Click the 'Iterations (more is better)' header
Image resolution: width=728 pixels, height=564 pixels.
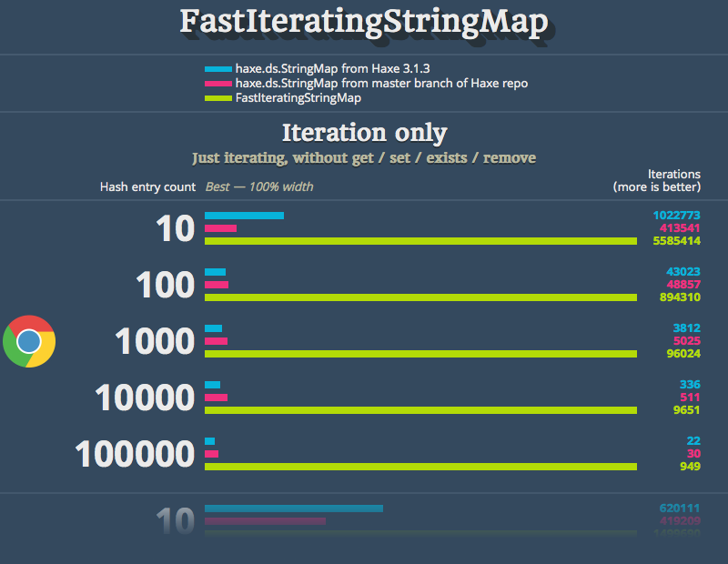[656, 181]
